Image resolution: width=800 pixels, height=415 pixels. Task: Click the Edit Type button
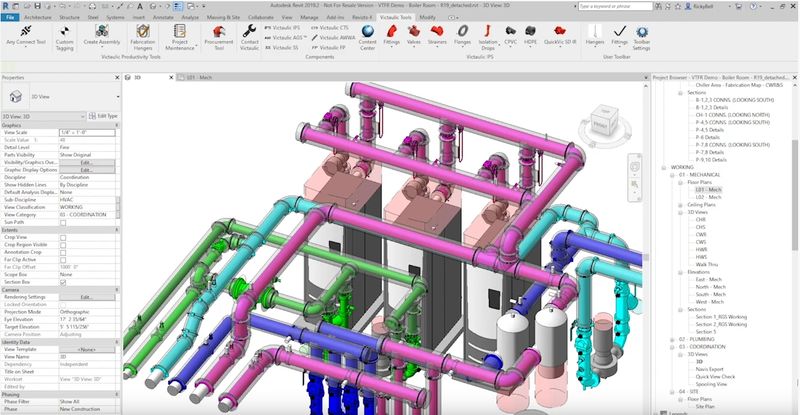102,116
